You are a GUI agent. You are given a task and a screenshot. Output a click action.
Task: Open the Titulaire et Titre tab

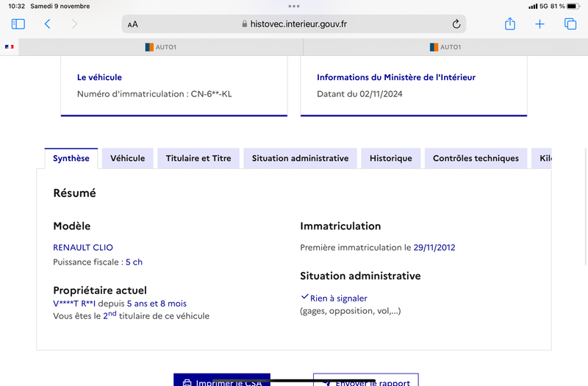coord(198,158)
